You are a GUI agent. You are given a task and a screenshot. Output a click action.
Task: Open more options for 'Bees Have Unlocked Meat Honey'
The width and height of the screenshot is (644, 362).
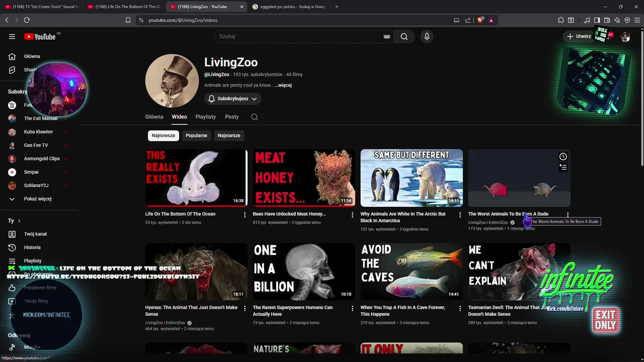click(352, 215)
